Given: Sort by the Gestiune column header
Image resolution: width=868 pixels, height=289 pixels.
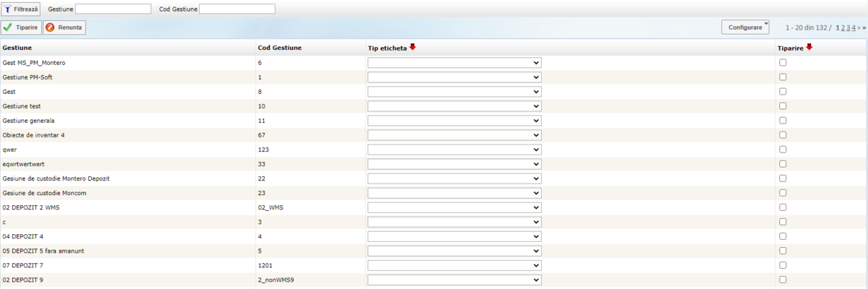Looking at the screenshot, I should (x=17, y=48).
